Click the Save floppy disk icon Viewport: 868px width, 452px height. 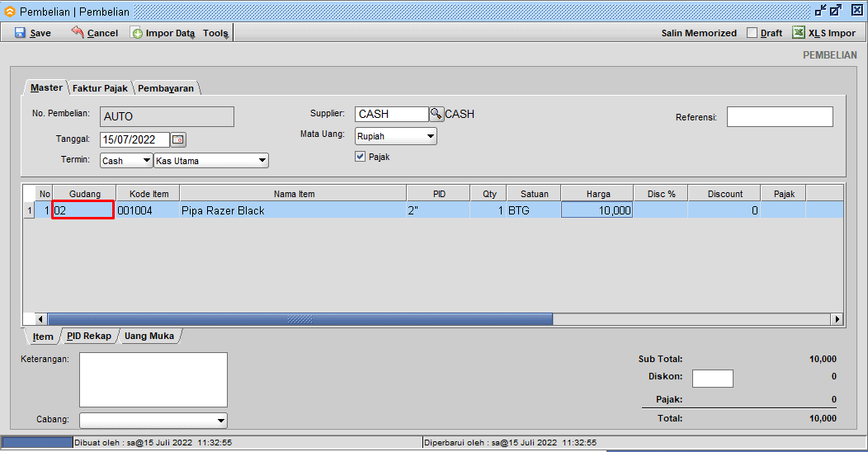point(20,33)
